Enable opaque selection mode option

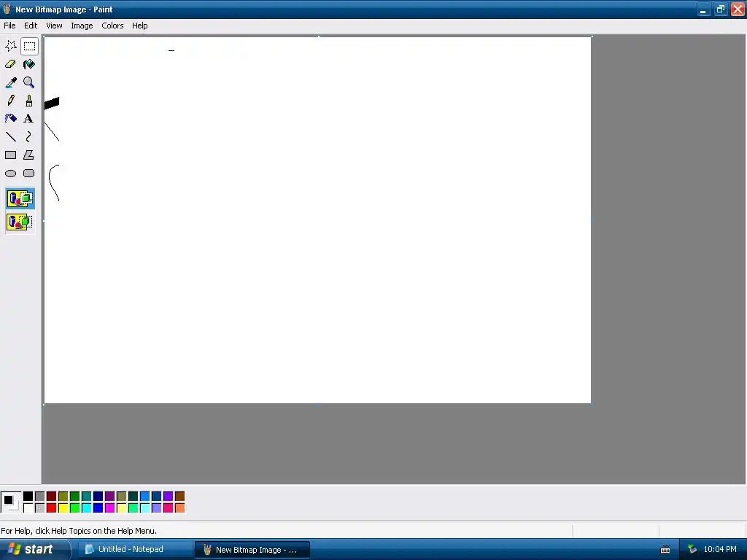pyautogui.click(x=20, y=198)
